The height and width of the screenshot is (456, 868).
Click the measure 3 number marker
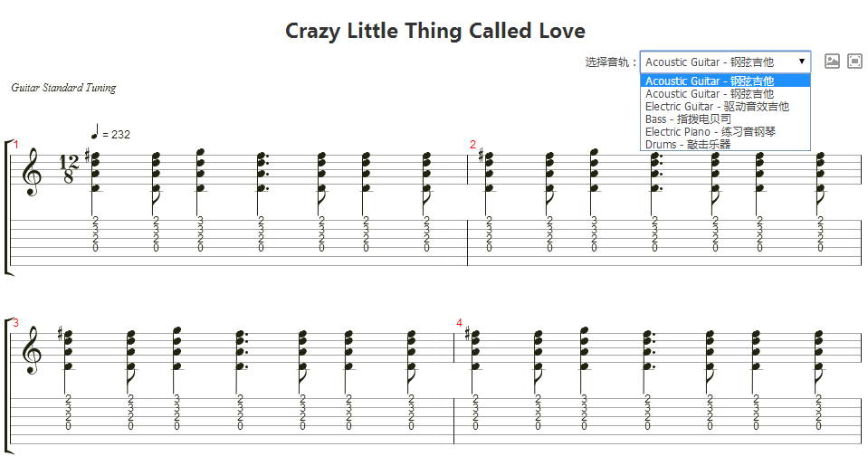click(x=15, y=323)
